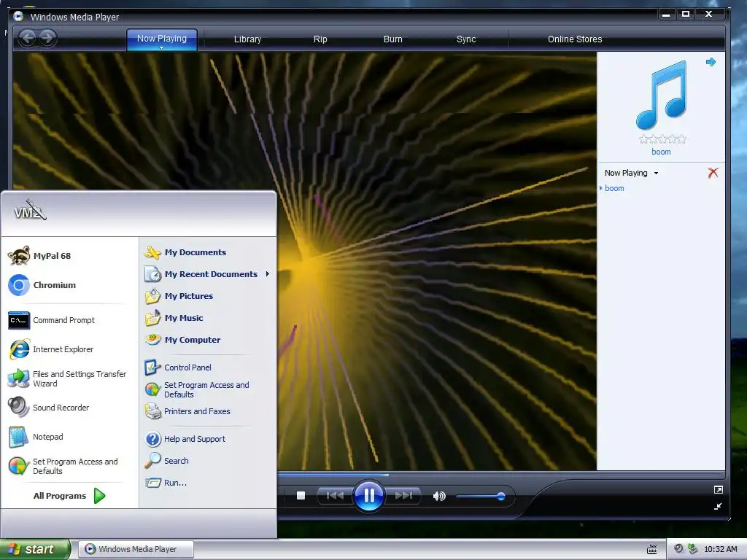The height and width of the screenshot is (560, 747).
Task: Pause playback with the blue pause button
Action: (368, 496)
